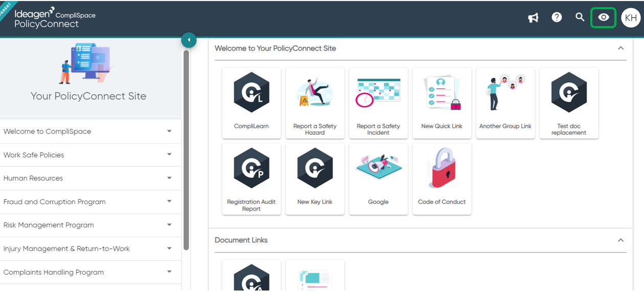
Task: Collapse the Welcome to Your PolicyConnect Site section
Action: pyautogui.click(x=620, y=48)
